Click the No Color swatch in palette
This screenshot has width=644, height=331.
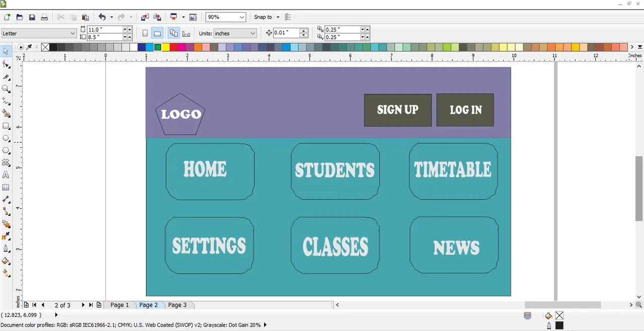click(45, 47)
